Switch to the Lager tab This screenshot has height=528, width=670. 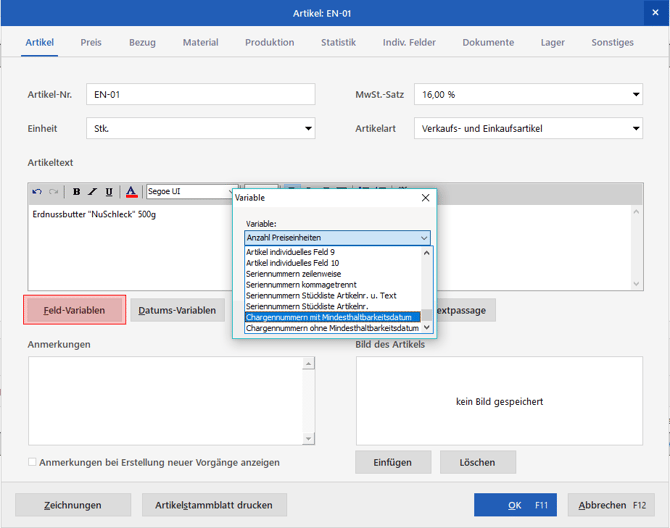point(552,42)
